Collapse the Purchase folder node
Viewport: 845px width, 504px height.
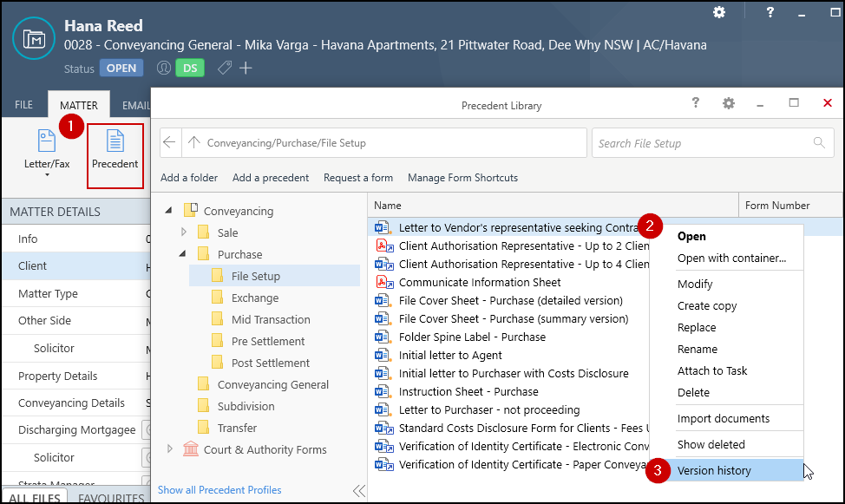point(183,254)
